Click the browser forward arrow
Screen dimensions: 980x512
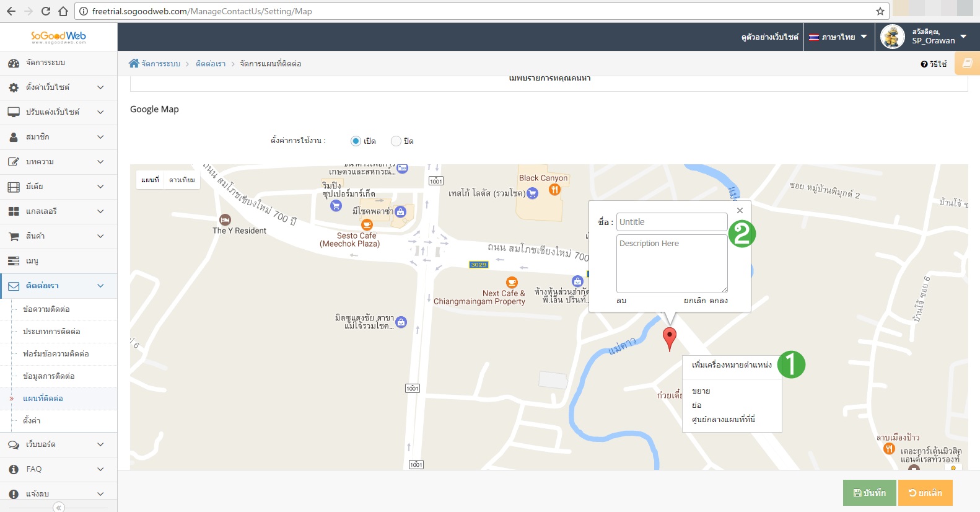tap(28, 11)
